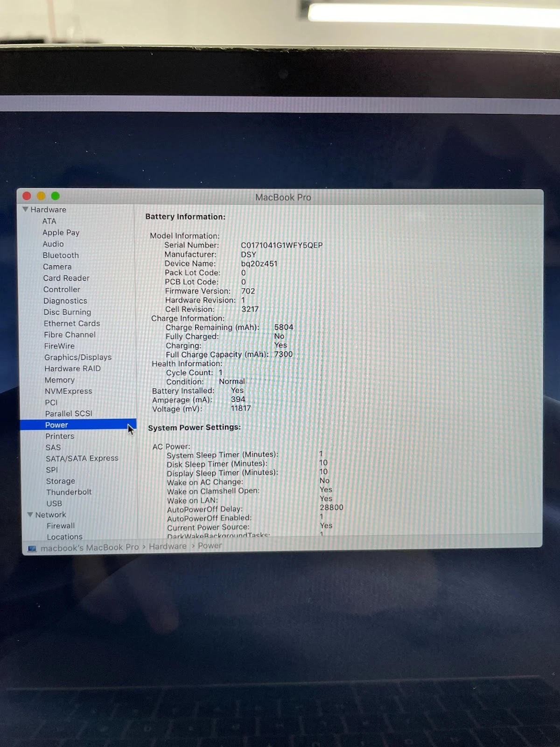Image resolution: width=560 pixels, height=747 pixels.
Task: Open the Storage entry
Action: (x=60, y=481)
